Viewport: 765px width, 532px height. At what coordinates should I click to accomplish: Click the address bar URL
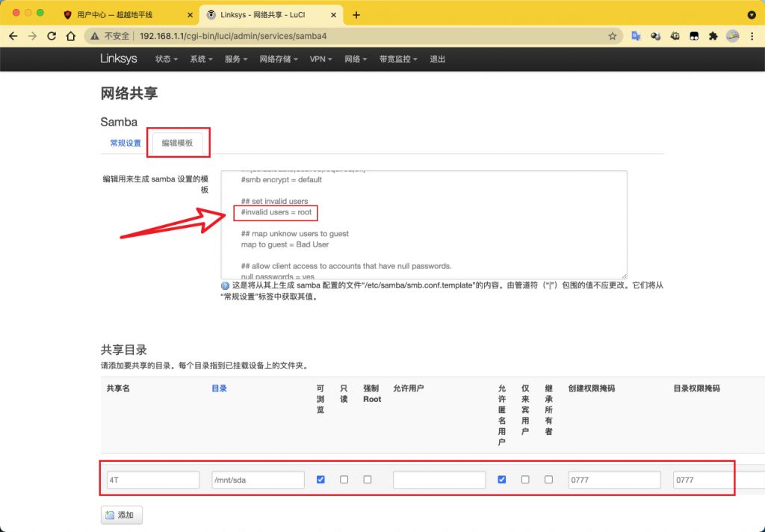pyautogui.click(x=233, y=36)
